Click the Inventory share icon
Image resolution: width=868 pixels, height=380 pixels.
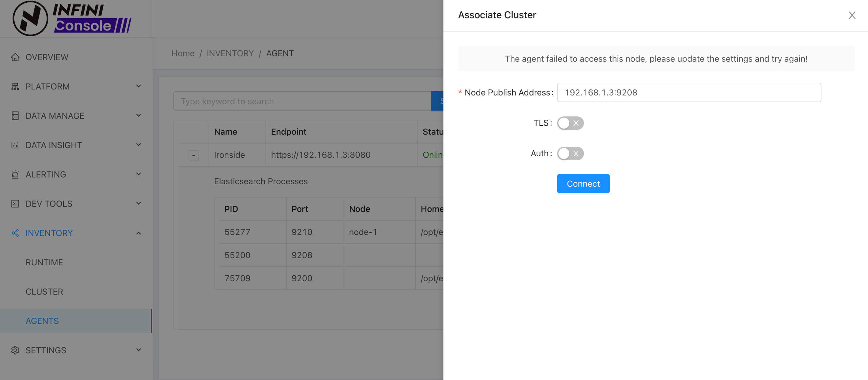(15, 233)
